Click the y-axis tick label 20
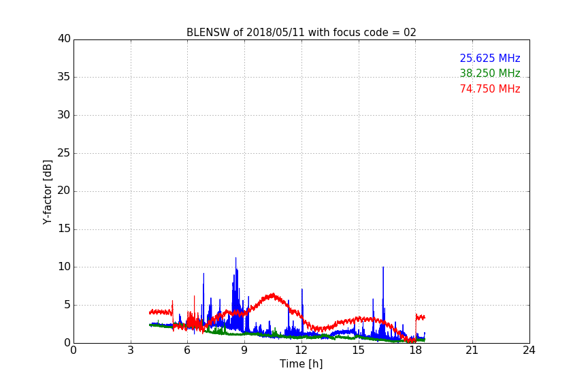Viewport: 588px width, 392px height. point(64,191)
